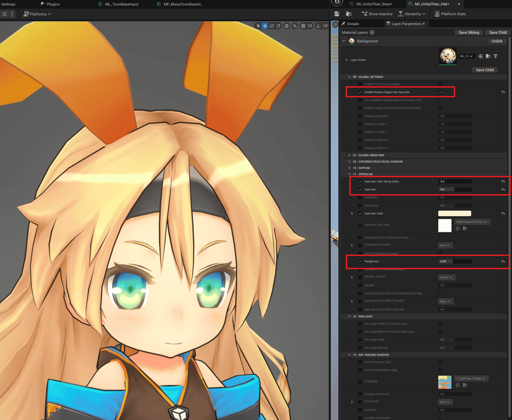Image resolution: width=512 pixels, height=420 pixels.
Task: Click the hamburger menu beside Details
Action: 335,24
